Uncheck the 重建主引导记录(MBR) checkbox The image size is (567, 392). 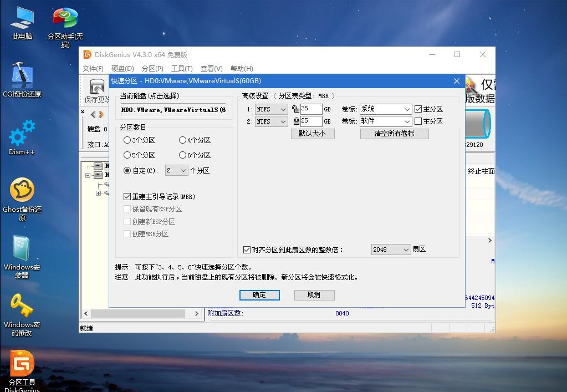127,196
